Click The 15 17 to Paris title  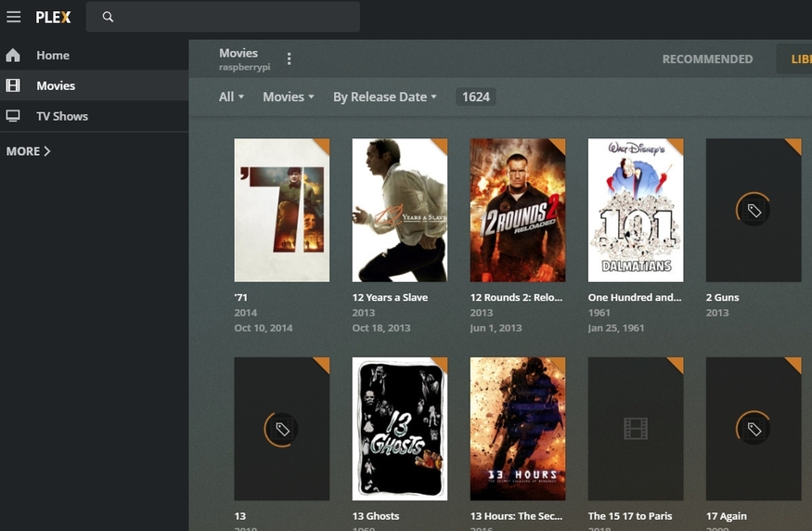point(630,516)
